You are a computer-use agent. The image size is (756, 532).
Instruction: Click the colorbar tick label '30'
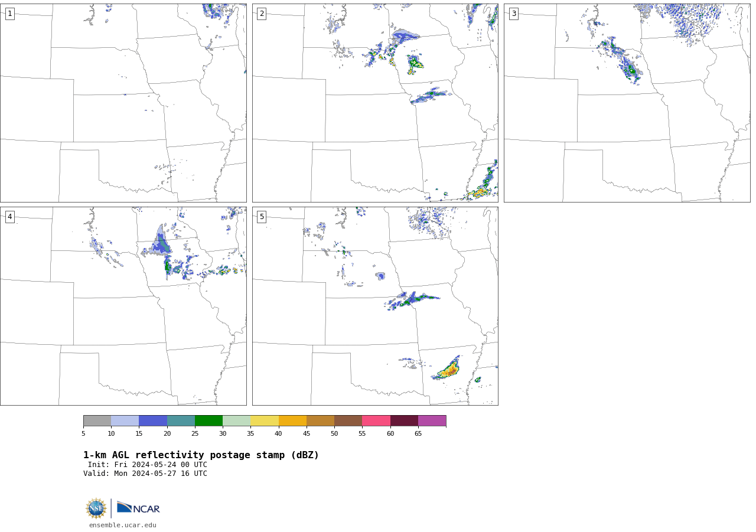[223, 434]
